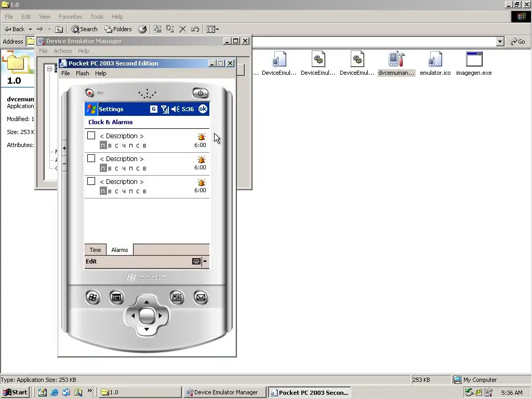The image size is (532, 399).
Task: Click the emulator side minus button
Action: pos(64,164)
